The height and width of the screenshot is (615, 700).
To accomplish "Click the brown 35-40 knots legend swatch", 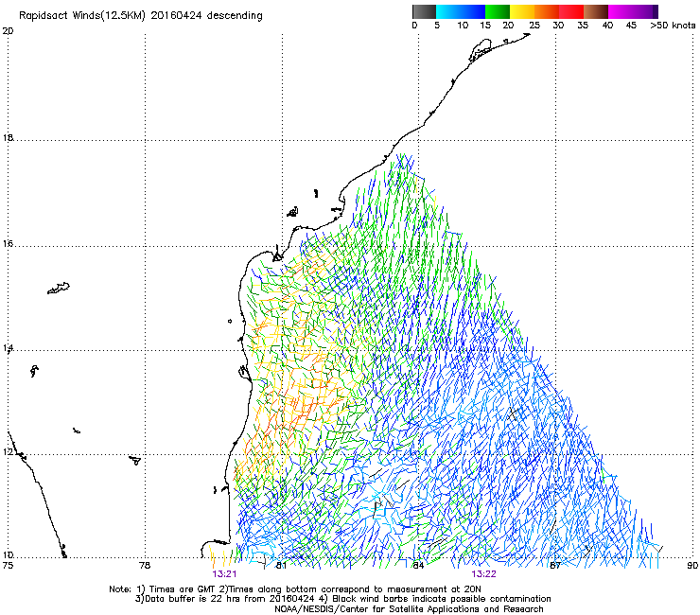I will [x=596, y=11].
